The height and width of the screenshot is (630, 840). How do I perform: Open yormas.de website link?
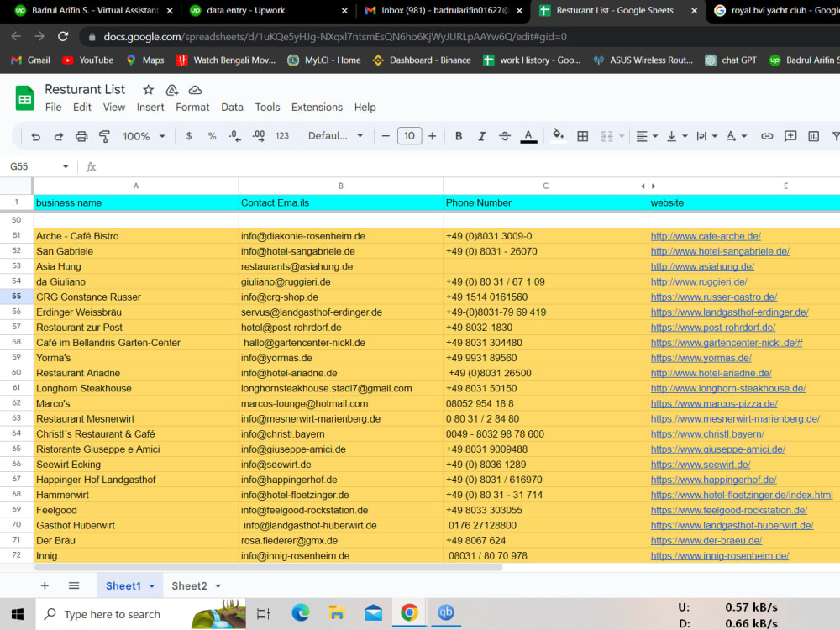pos(701,358)
